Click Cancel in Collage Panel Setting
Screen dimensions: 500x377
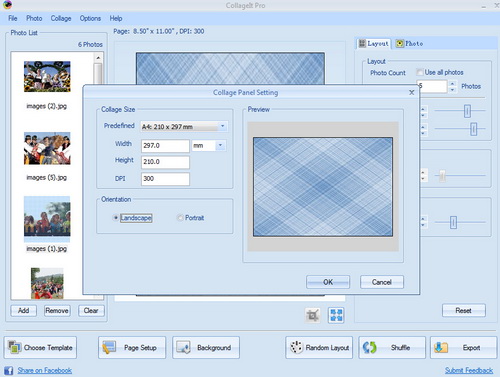click(382, 282)
